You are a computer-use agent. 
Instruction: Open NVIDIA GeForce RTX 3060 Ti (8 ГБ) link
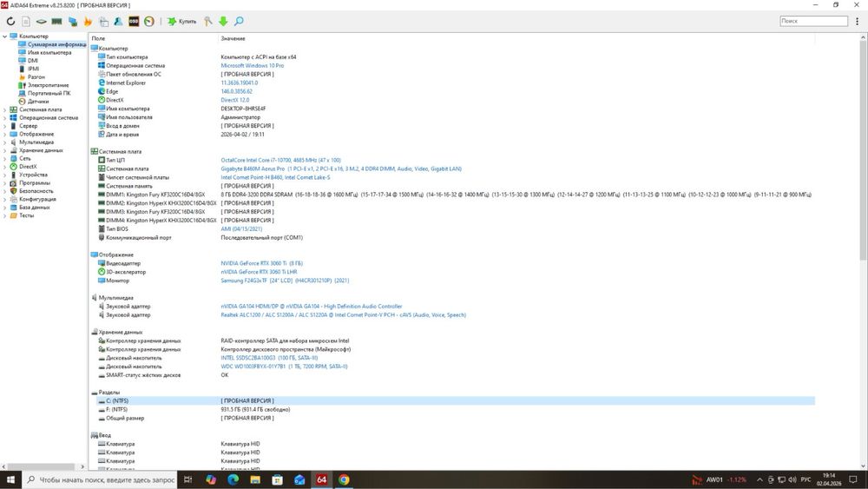(262, 263)
